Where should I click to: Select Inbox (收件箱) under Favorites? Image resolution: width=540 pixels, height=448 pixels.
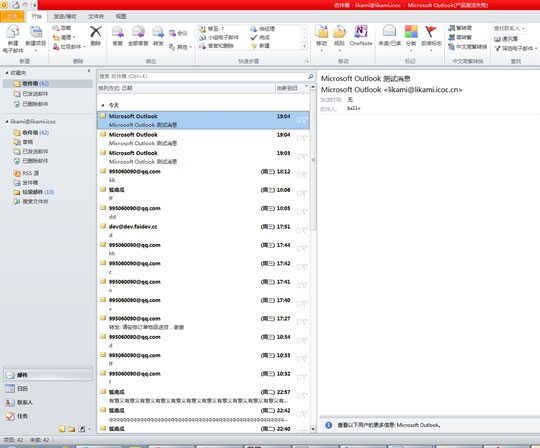click(x=48, y=84)
